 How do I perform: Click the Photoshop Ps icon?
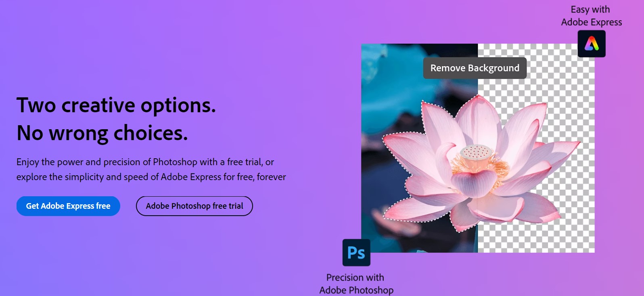356,253
